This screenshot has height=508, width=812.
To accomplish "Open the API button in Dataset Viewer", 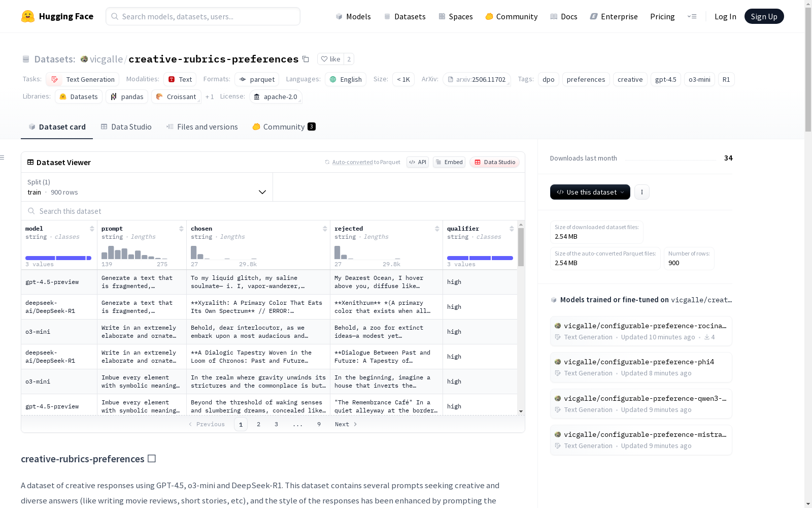I will [418, 162].
